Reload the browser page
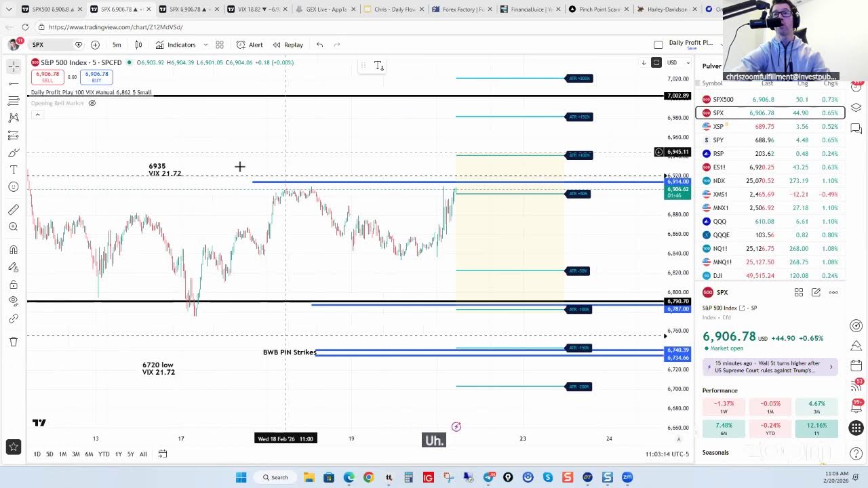Image resolution: width=868 pixels, height=488 pixels. (x=25, y=27)
